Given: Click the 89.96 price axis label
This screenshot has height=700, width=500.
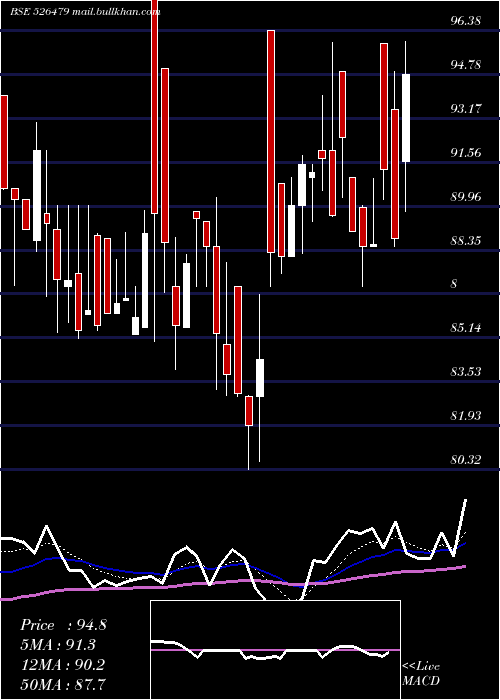Looking at the screenshot, I should 466,196.
